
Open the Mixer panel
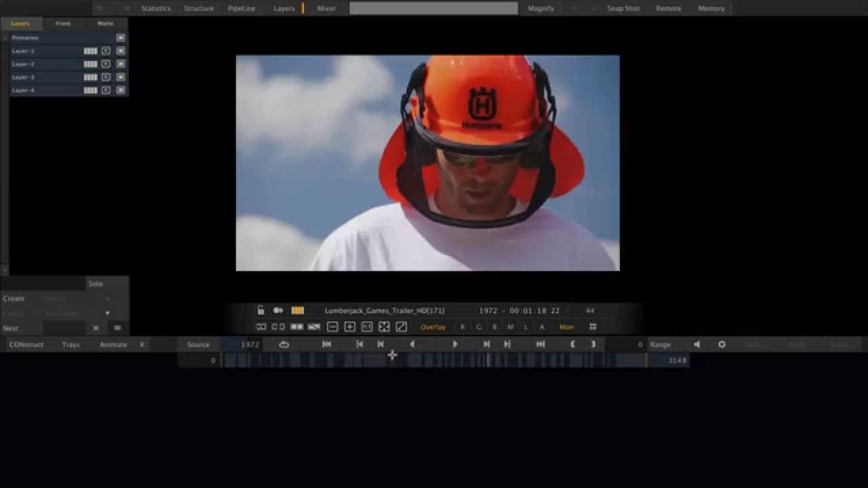click(326, 8)
